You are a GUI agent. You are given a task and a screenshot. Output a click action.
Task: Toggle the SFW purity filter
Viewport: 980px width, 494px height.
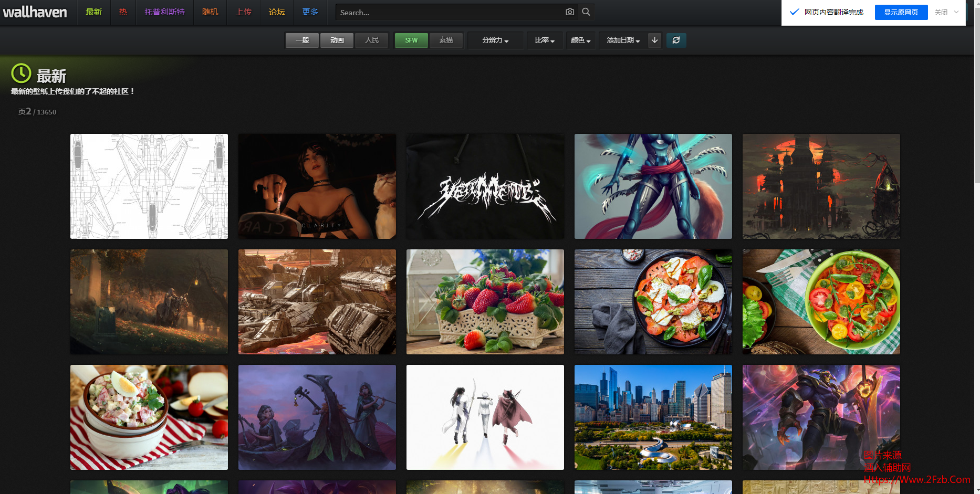coord(411,40)
